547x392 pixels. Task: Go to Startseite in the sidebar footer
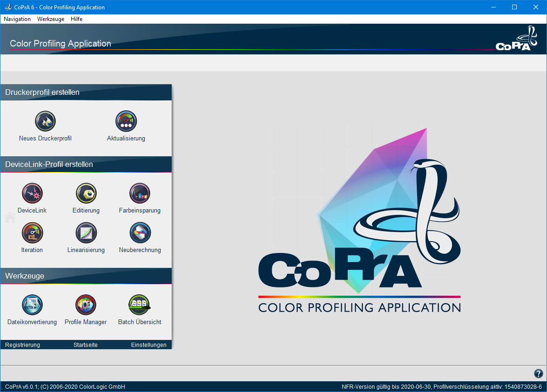(86, 345)
